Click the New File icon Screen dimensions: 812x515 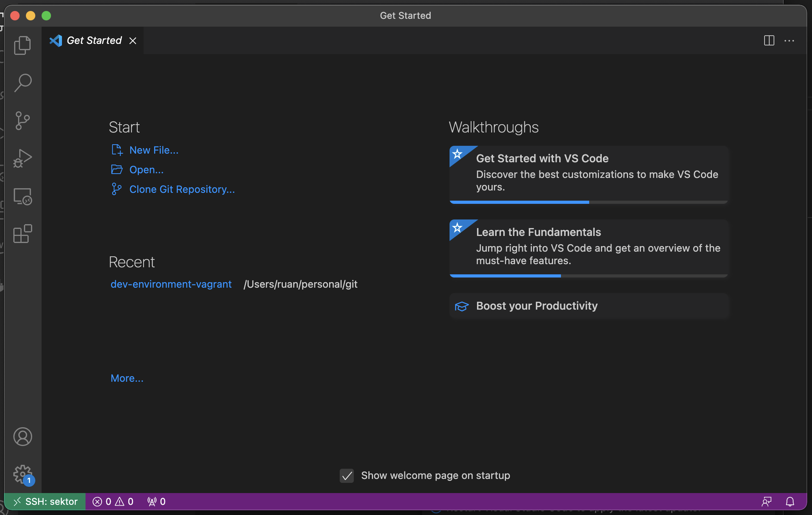point(117,150)
